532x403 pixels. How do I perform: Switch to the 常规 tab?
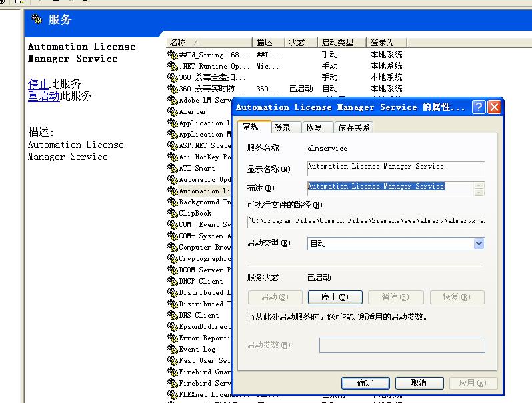(254, 127)
